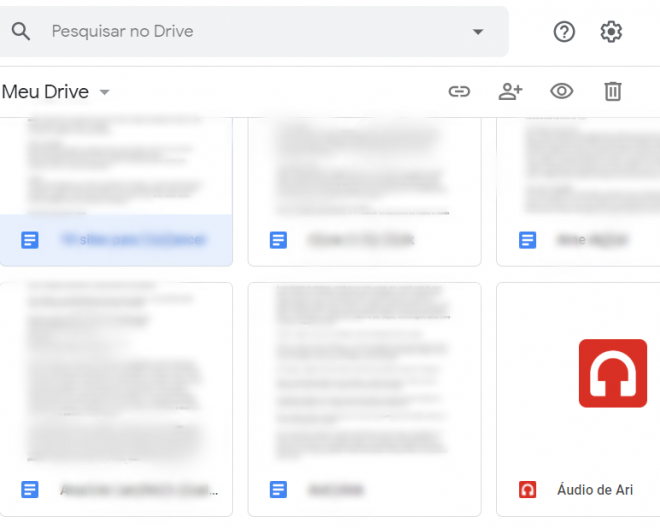This screenshot has width=660, height=528.
Task: Open the selected document's preview thumbnail
Action: click(x=116, y=166)
